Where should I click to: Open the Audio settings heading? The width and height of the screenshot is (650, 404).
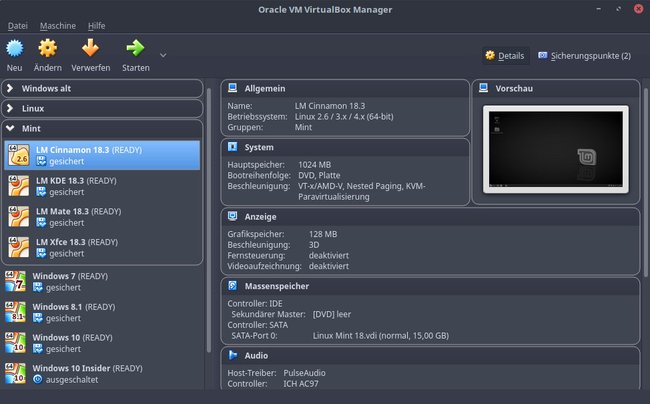click(256, 356)
